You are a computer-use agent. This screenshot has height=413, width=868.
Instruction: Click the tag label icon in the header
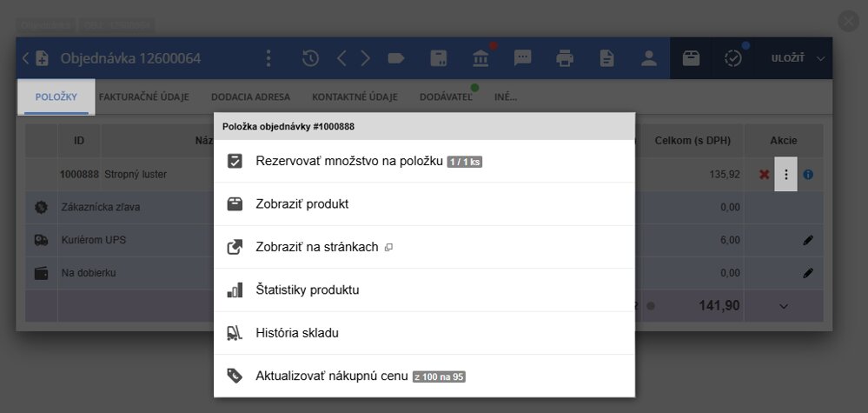click(x=396, y=58)
